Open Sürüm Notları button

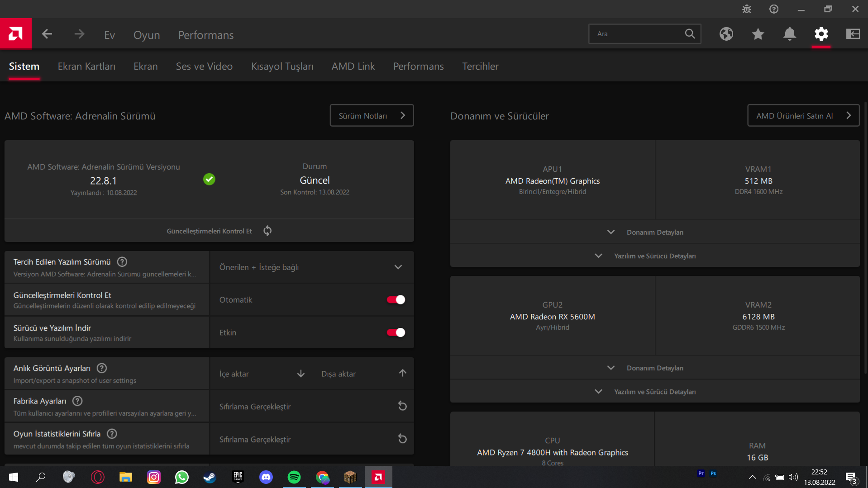372,116
